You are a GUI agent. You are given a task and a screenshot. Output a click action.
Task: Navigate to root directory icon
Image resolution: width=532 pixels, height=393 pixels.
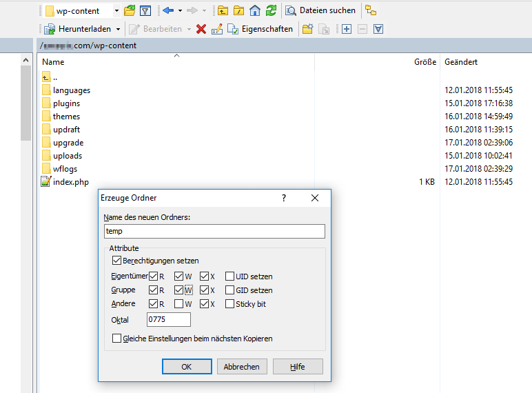[239, 10]
